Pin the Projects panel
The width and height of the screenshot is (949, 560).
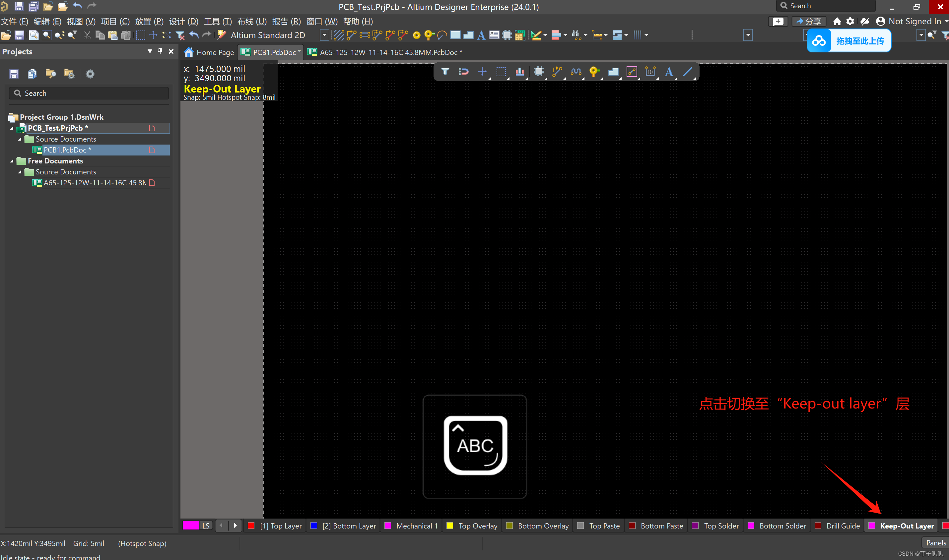pyautogui.click(x=160, y=51)
